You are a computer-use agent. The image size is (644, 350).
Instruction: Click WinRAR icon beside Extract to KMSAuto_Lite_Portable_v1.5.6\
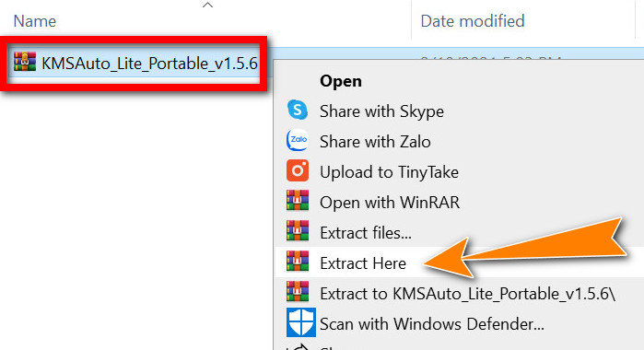298,292
